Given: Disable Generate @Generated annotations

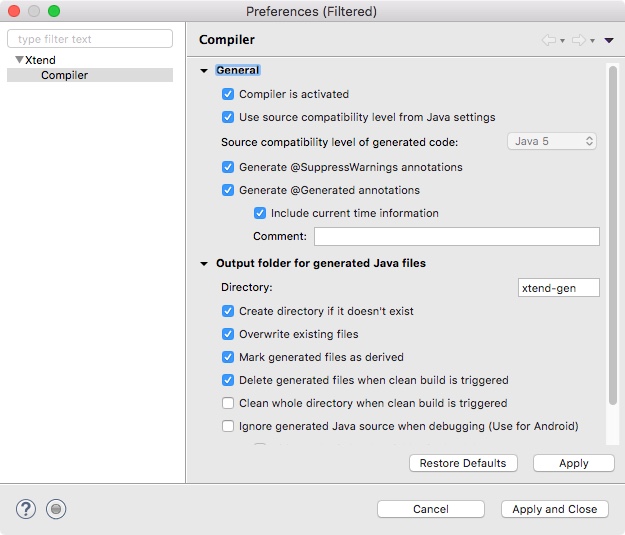Looking at the screenshot, I should tap(228, 190).
